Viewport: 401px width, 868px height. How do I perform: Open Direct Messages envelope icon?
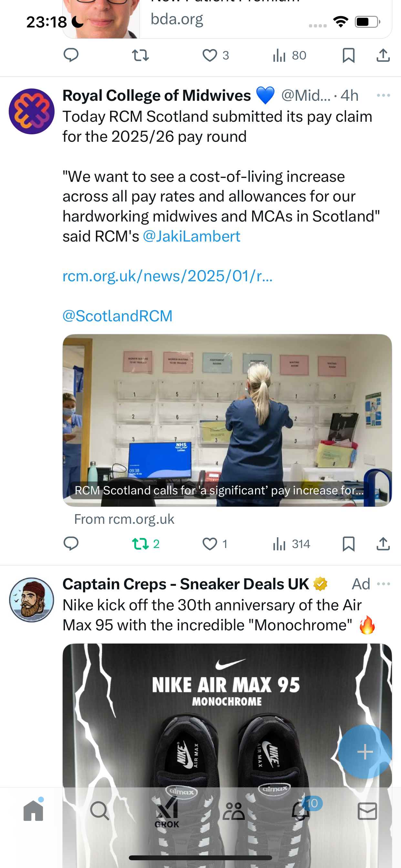[x=367, y=811]
